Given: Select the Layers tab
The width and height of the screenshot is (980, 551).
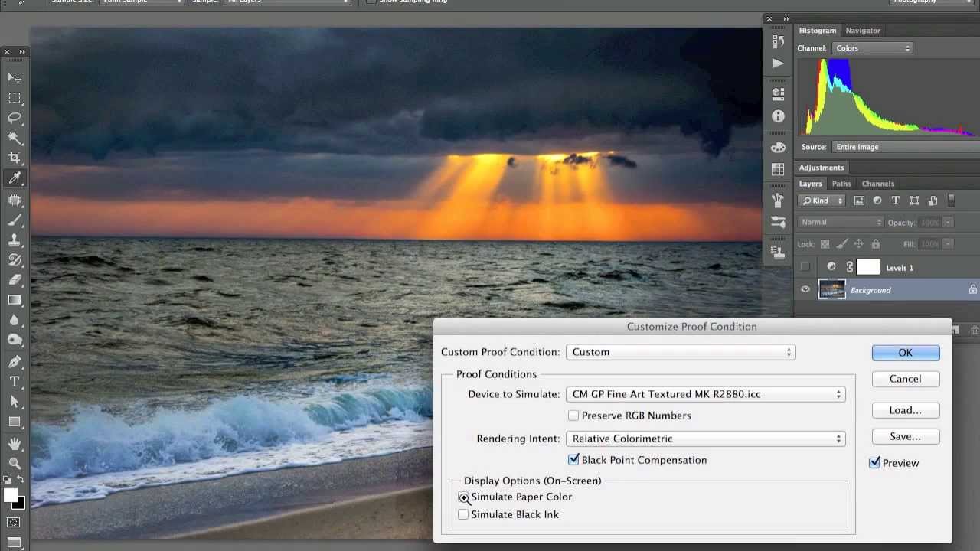Looking at the screenshot, I should pos(811,184).
